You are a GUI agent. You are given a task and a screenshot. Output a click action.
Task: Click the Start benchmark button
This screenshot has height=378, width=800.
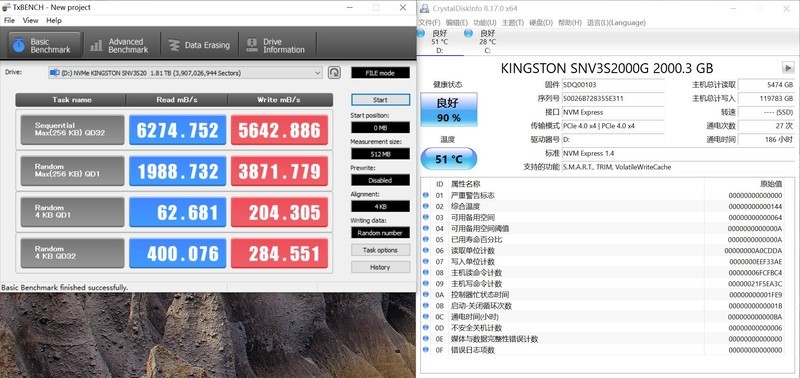click(380, 100)
